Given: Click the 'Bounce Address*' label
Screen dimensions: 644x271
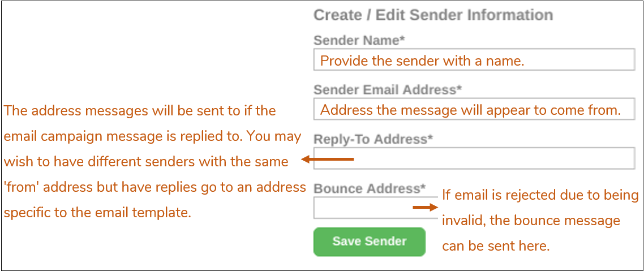Looking at the screenshot, I should pos(370,188).
